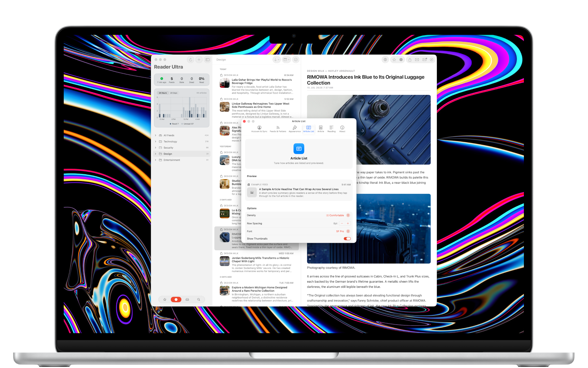This screenshot has height=368, width=588.
Task: Open the About settings tab
Action: [x=342, y=129]
